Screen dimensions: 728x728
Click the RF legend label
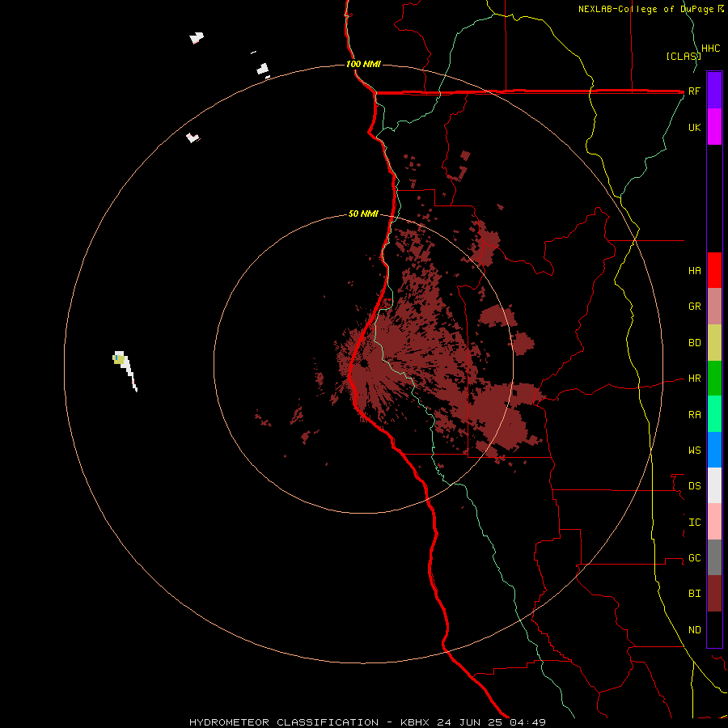point(694,91)
